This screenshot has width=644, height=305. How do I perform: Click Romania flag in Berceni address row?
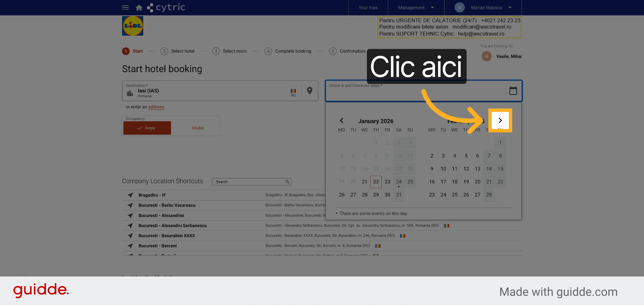(378, 246)
